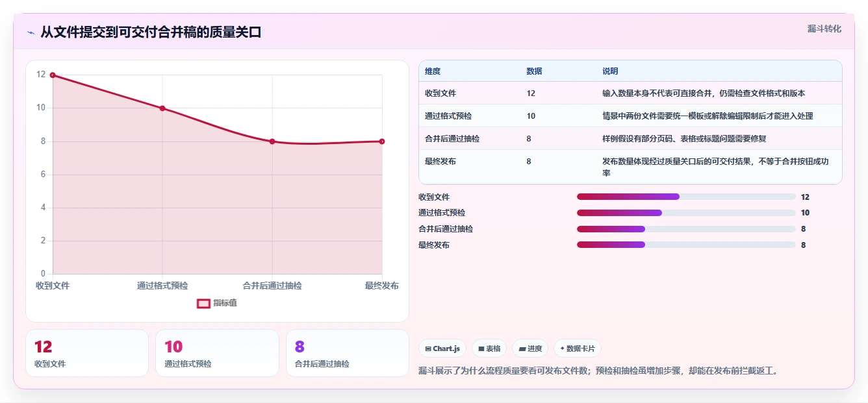Click the Chart.js chip icon

428,349
